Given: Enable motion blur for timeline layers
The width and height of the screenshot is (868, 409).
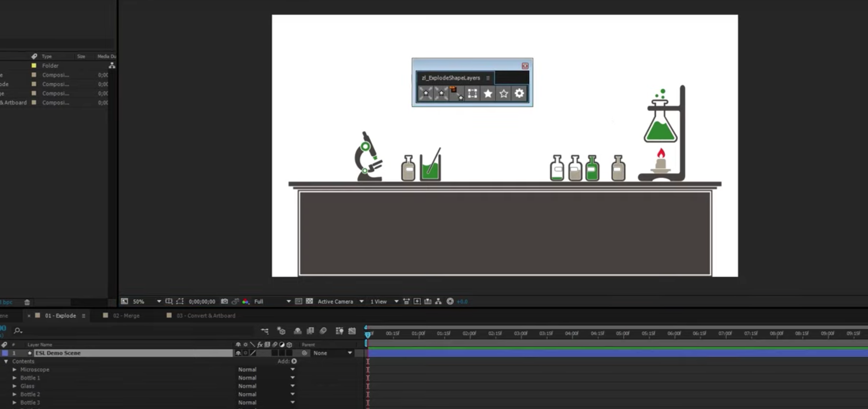Looking at the screenshot, I should (323, 331).
